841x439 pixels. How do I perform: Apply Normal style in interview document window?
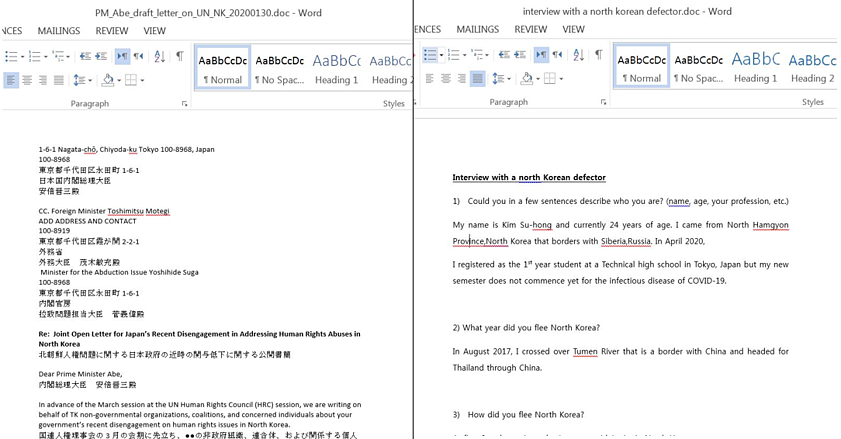pyautogui.click(x=641, y=67)
